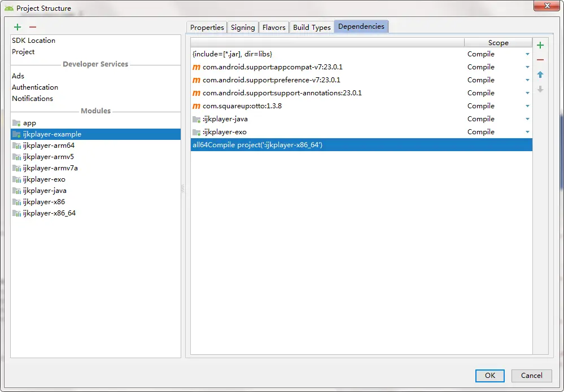
Task: Click the splitter handle between the panels
Action: tap(183, 188)
